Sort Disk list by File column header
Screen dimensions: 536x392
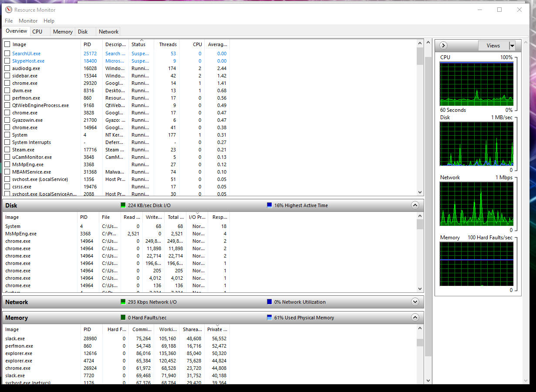pos(110,217)
